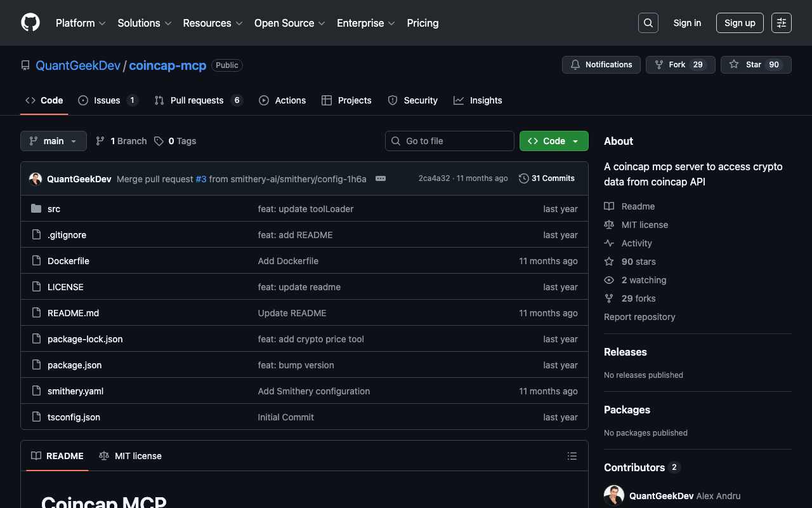Click the src folder icon
This screenshot has height=508, width=812.
(36, 209)
